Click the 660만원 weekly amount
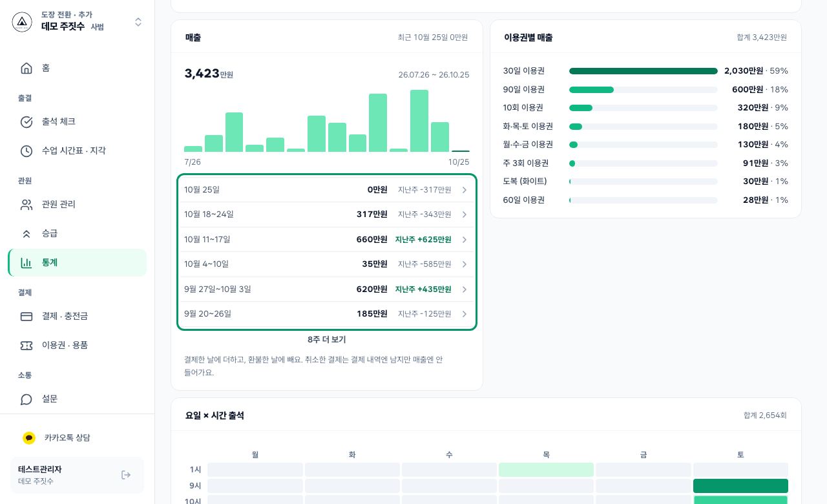 [x=372, y=240]
